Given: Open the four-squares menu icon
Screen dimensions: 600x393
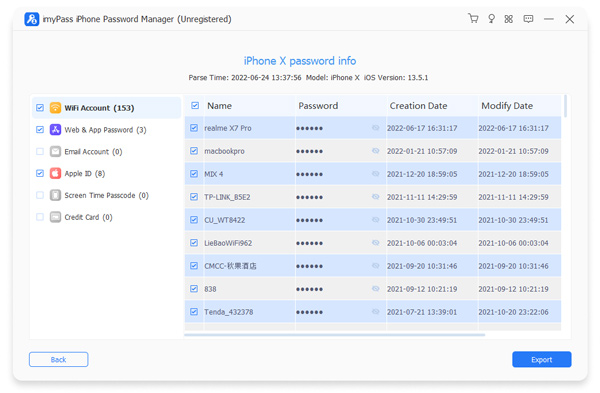Looking at the screenshot, I should tap(509, 19).
